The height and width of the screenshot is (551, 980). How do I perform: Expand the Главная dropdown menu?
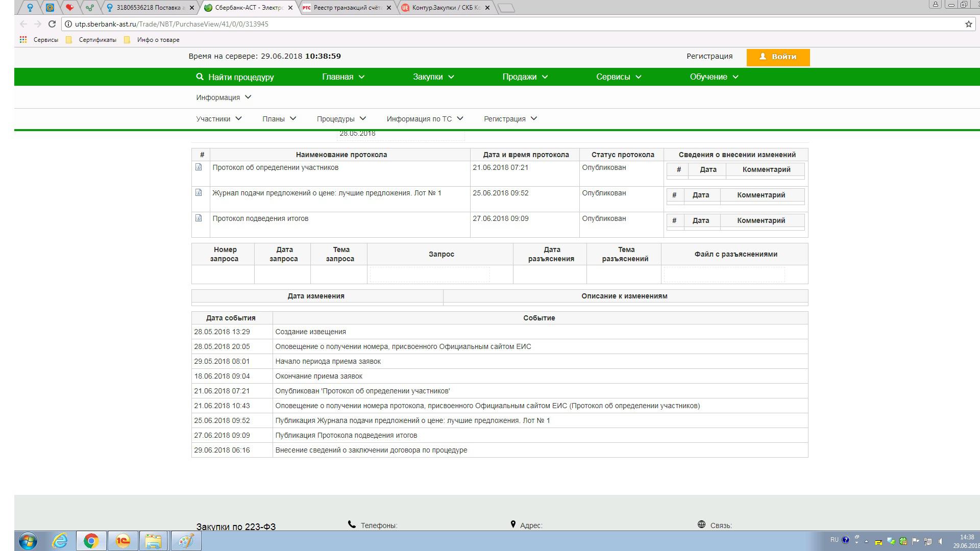click(343, 77)
